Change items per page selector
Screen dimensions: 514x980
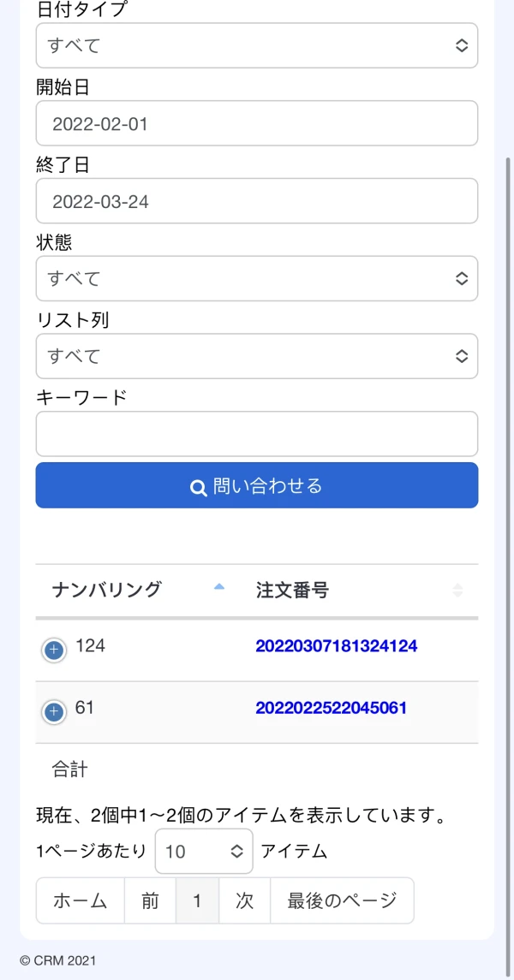(x=204, y=852)
